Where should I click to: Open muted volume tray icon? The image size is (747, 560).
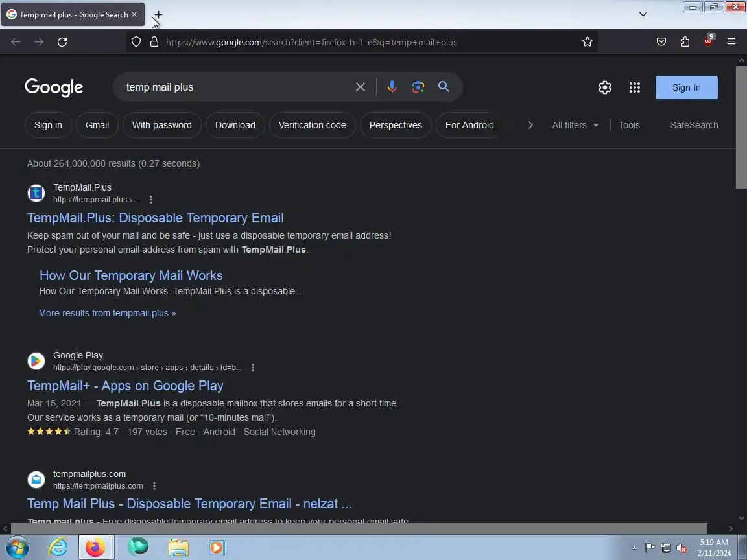682,548
